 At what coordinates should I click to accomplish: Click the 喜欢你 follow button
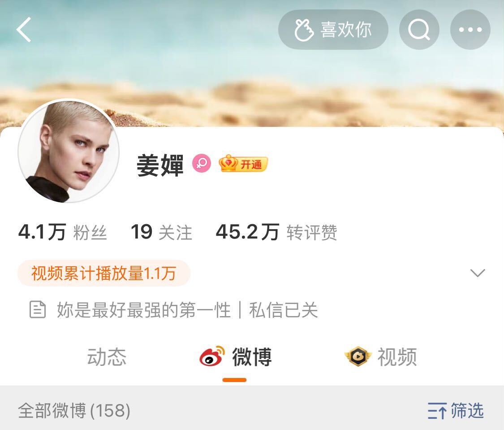(333, 30)
